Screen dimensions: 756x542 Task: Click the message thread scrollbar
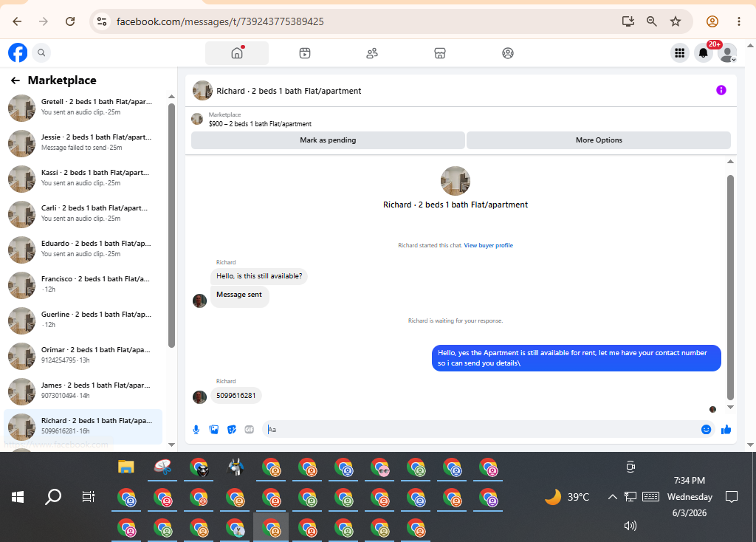(730, 287)
